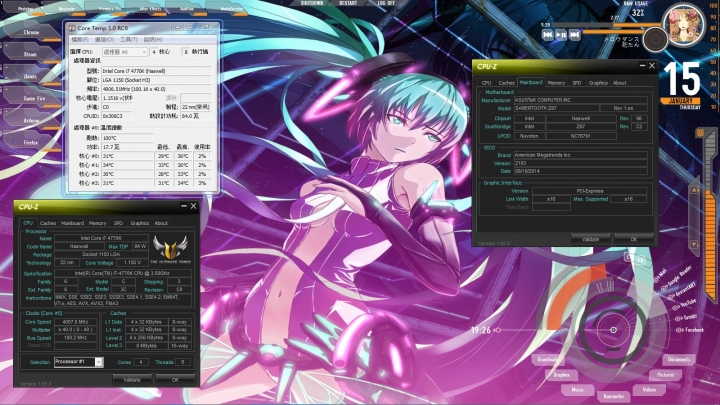Click the album art thumbnail
The width and height of the screenshot is (720, 405).
point(684,25)
